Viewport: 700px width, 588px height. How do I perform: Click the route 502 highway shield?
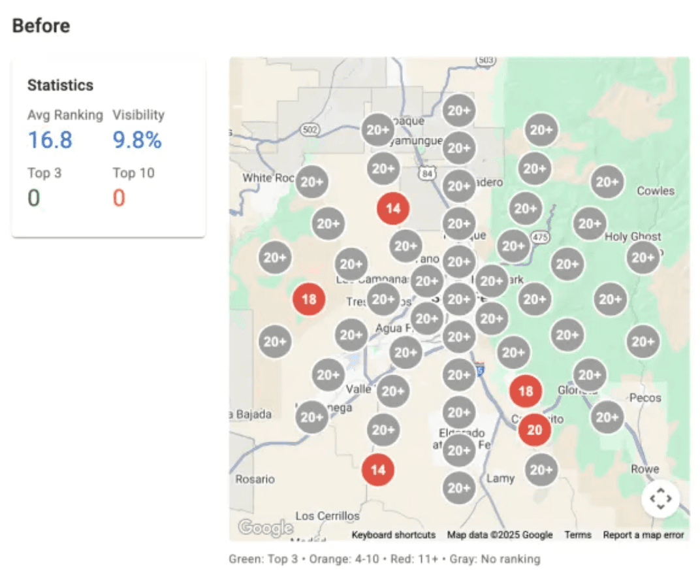tap(310, 130)
